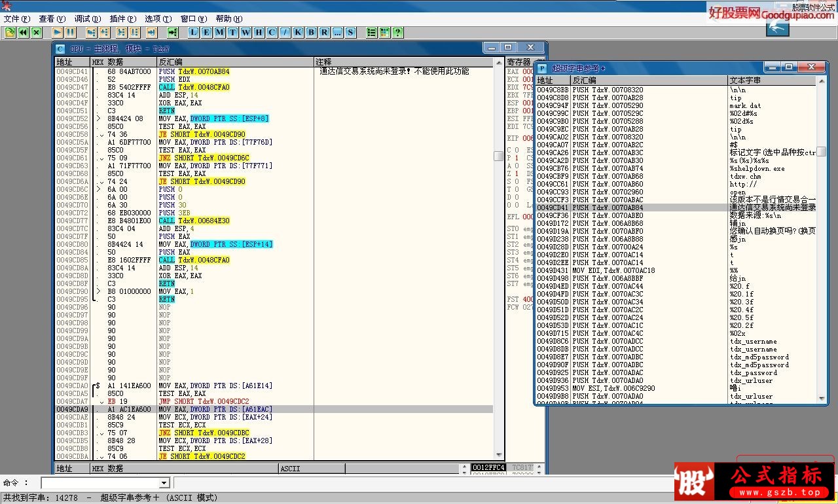Viewport: 838px width, 504px height.
Task: Select the MOV EAX,1 line at 0049CD90
Action: 274,291
